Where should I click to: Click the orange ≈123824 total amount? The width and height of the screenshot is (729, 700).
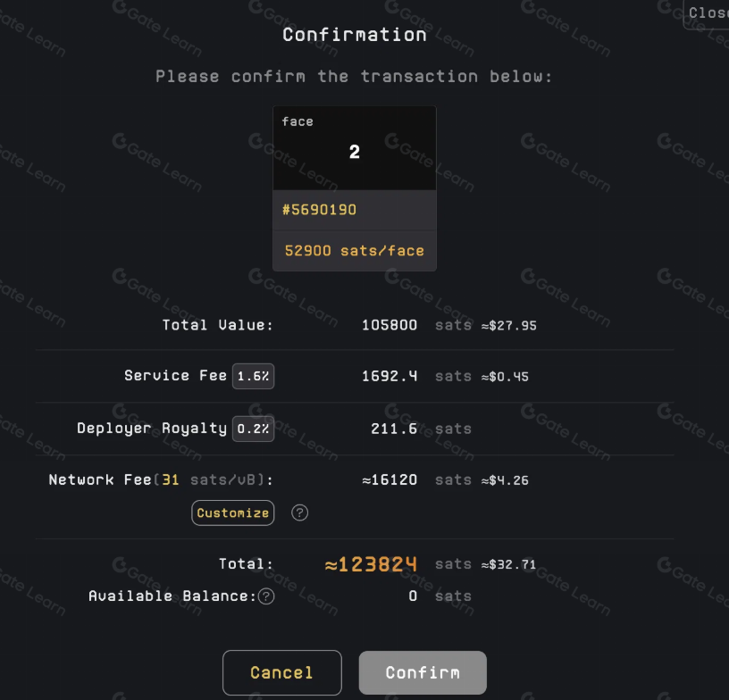(370, 564)
